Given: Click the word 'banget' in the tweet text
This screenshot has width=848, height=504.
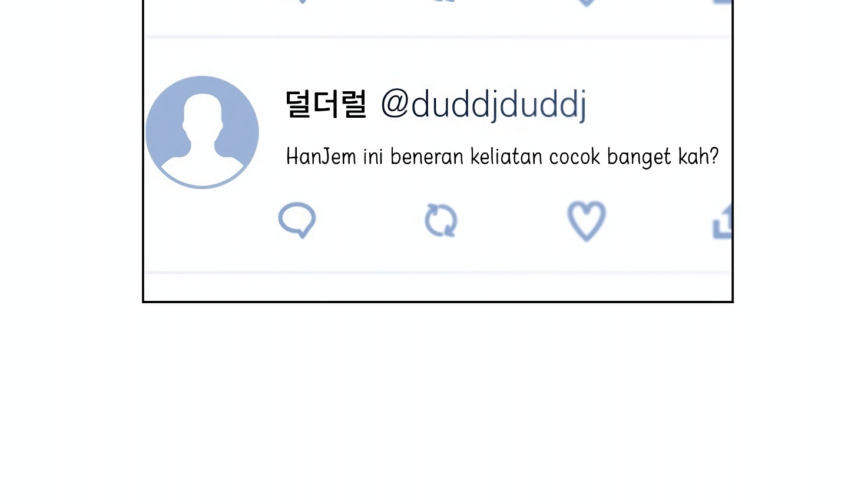Looking at the screenshot, I should (639, 158).
